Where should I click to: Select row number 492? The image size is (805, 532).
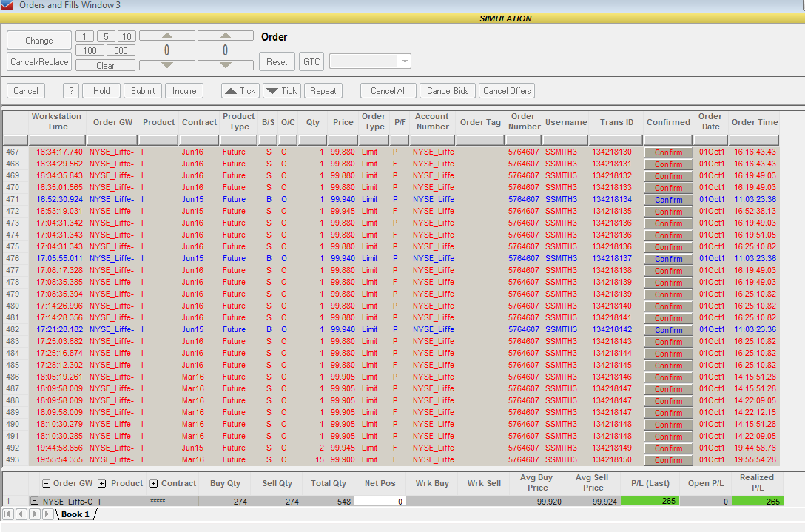pos(13,448)
